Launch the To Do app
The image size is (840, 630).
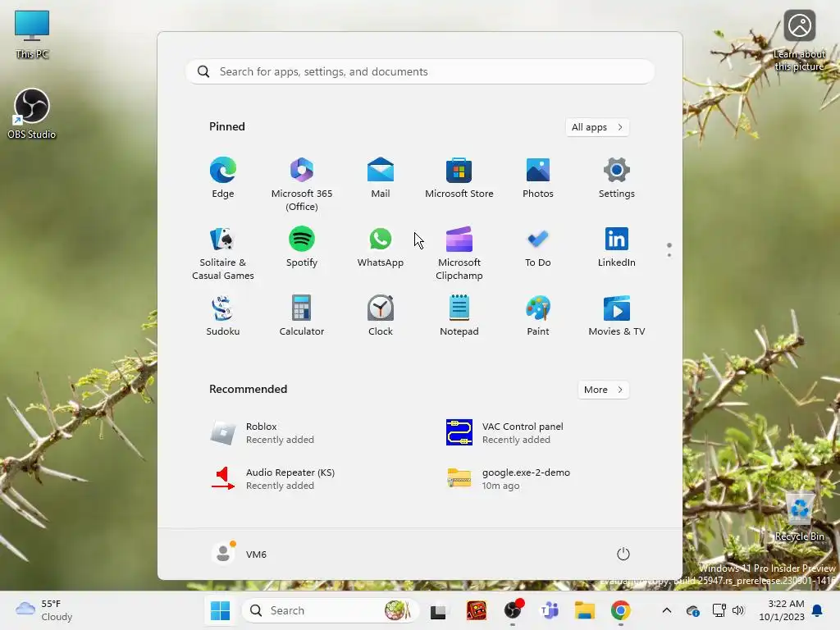(x=538, y=247)
